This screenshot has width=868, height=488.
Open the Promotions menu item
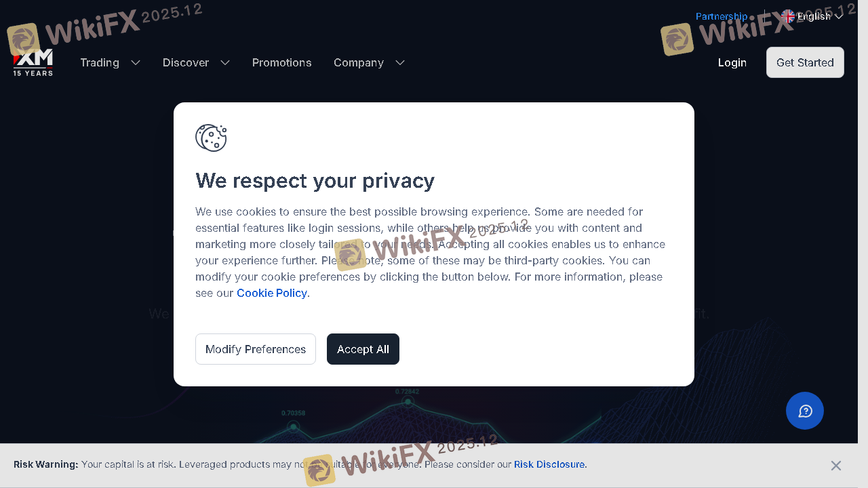pos(282,62)
